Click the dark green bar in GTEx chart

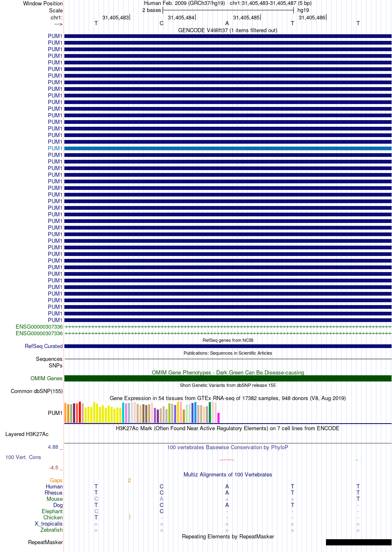pos(210,412)
